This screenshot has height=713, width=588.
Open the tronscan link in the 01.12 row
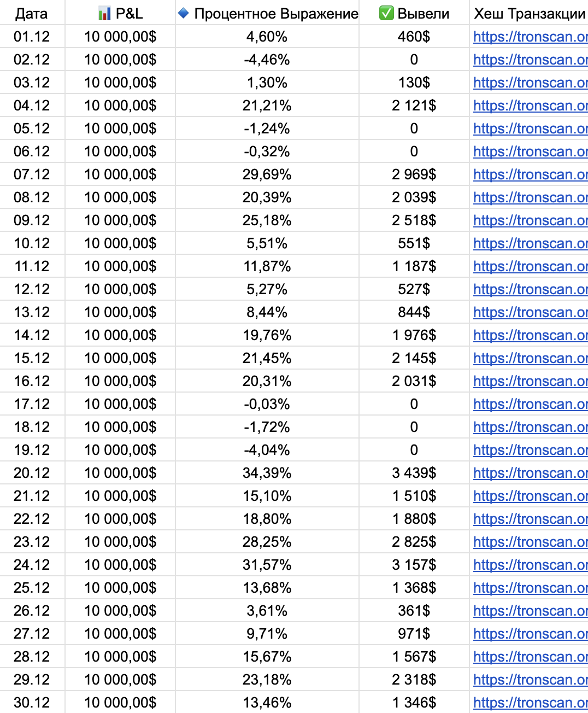[x=530, y=37]
